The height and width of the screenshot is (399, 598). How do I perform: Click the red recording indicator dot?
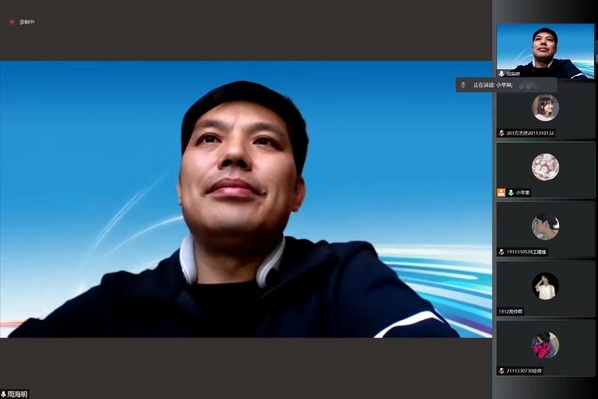[x=12, y=22]
